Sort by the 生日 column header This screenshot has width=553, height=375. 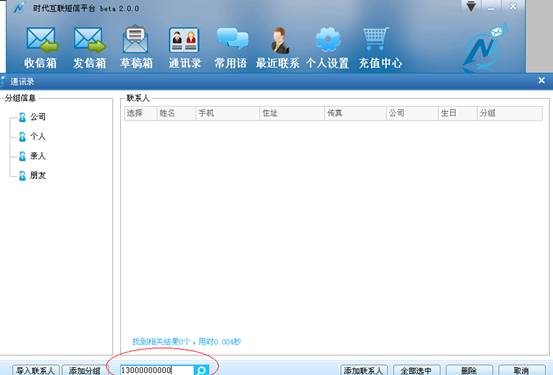(457, 113)
